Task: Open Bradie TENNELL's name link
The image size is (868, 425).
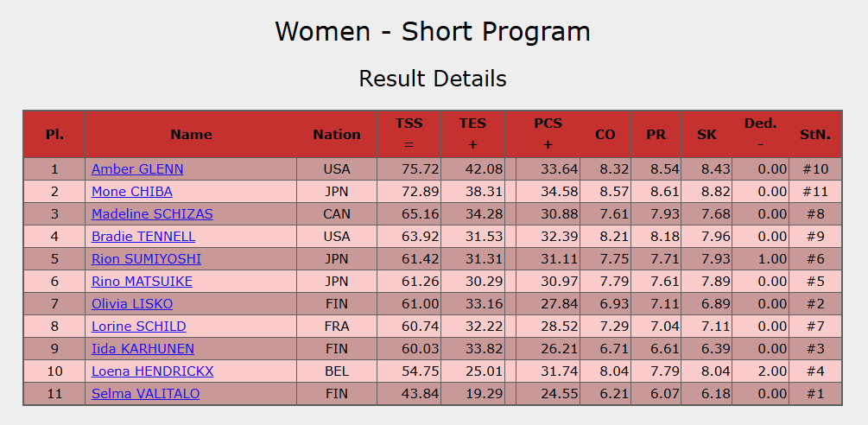Action: coord(143,237)
